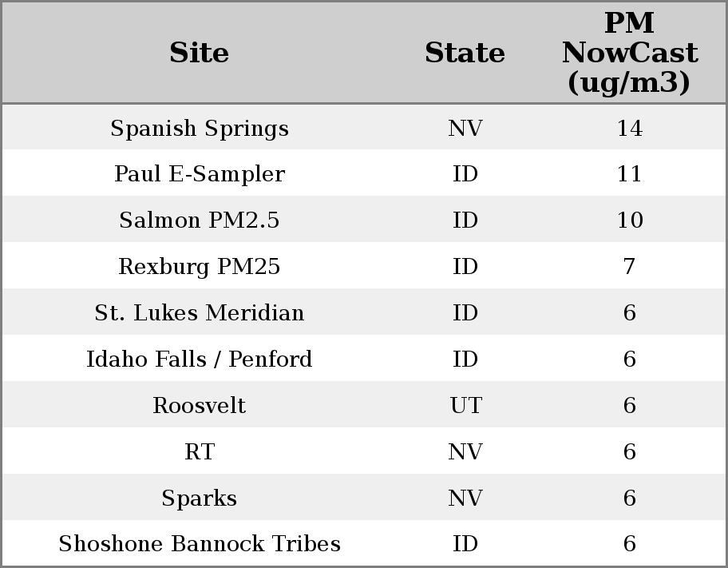Viewport: 728px width, 568px height.
Task: Click Idaho Falls / Penford site name
Action: (199, 359)
